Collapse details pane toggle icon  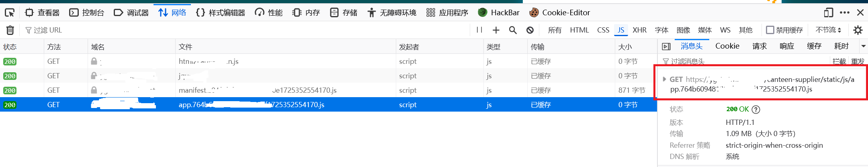[x=666, y=47]
